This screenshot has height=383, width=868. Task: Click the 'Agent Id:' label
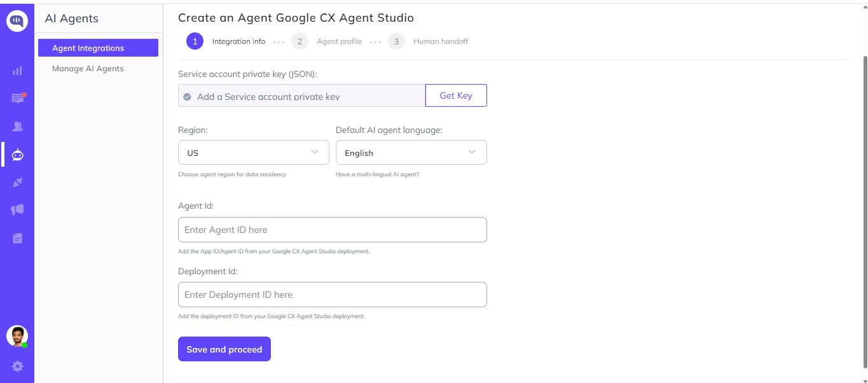[196, 206]
